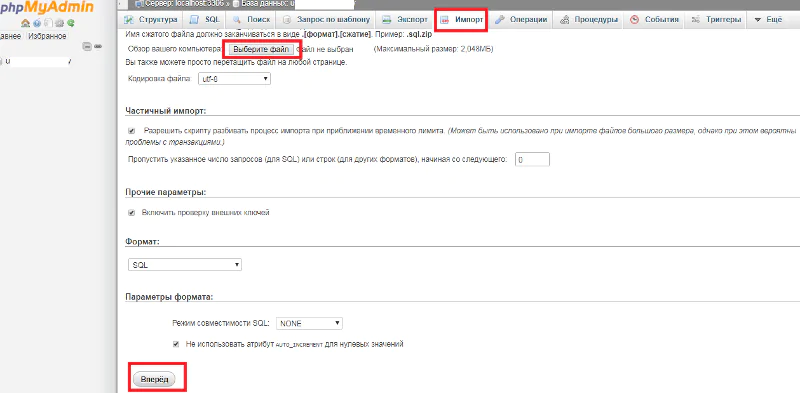This screenshot has height=393, width=800.
Task: Open the Поиск tab
Action: (252, 20)
